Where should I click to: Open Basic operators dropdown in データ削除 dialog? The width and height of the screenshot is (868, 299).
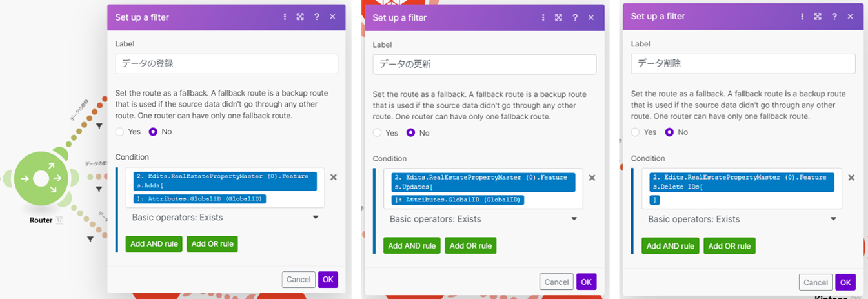[743, 219]
